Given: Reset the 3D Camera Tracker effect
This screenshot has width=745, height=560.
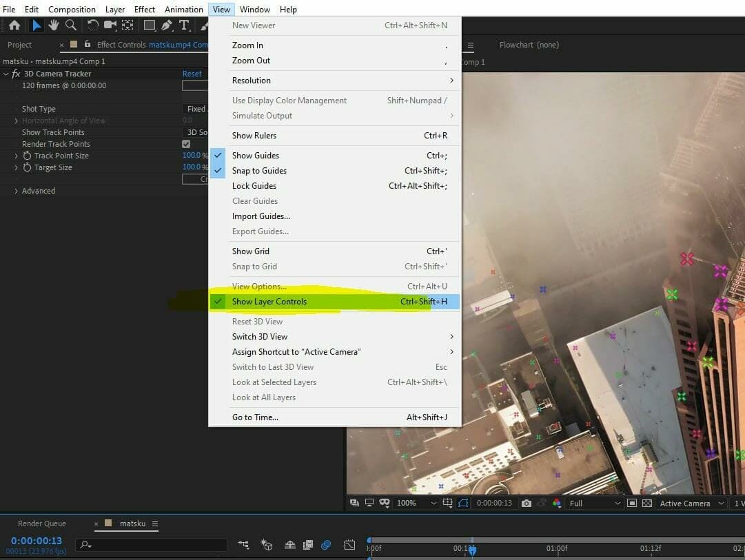Looking at the screenshot, I should click(192, 74).
